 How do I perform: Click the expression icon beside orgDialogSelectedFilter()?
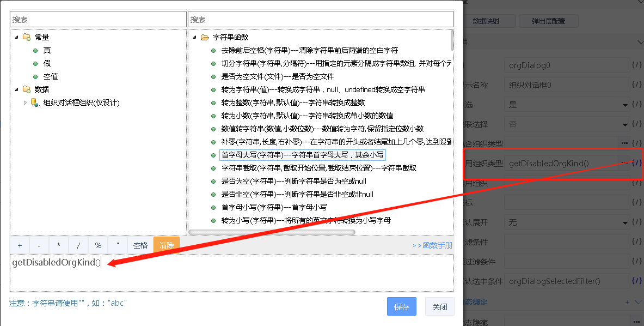click(x=636, y=281)
